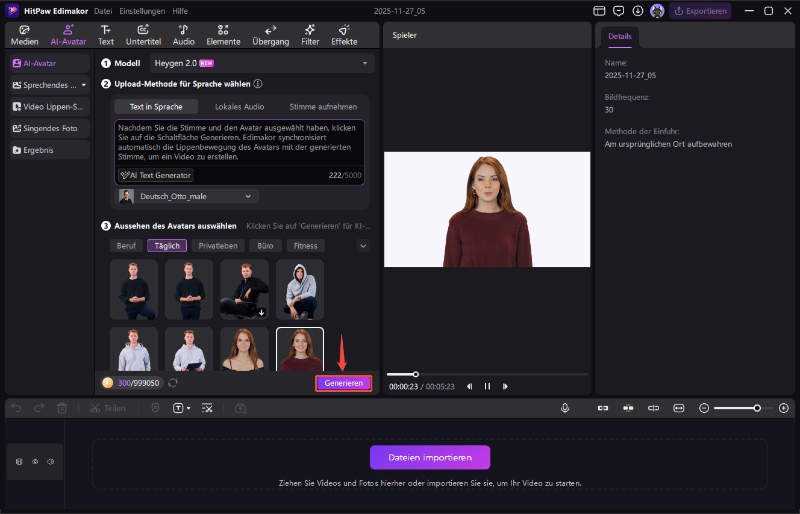The height and width of the screenshot is (514, 800).
Task: Open the Datei menu
Action: click(x=103, y=11)
